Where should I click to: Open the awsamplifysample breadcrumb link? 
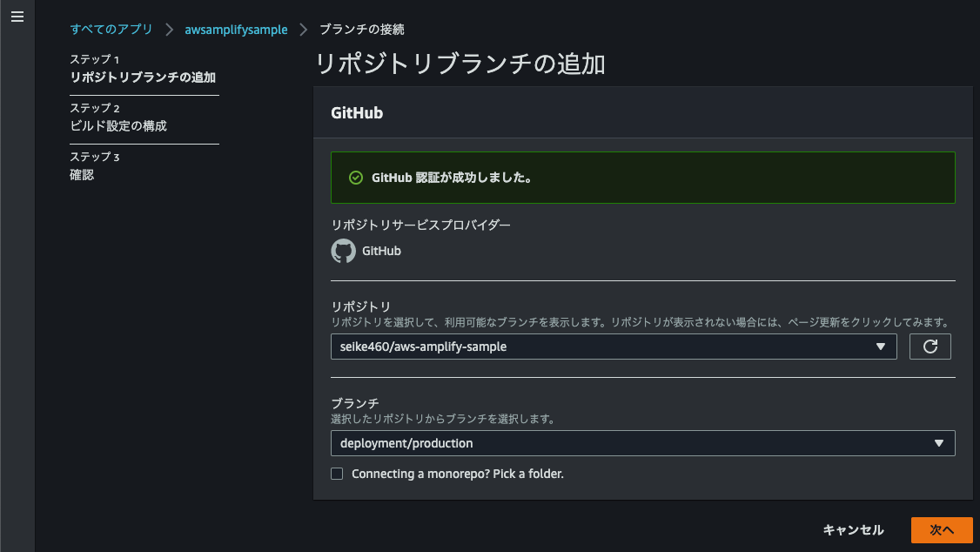coord(236,30)
